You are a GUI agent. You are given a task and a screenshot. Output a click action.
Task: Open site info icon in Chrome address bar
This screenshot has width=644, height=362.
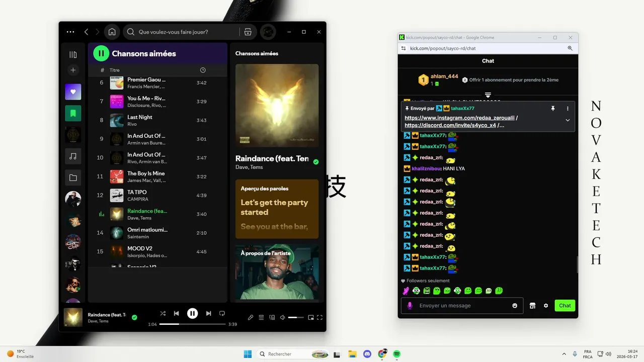click(x=404, y=48)
